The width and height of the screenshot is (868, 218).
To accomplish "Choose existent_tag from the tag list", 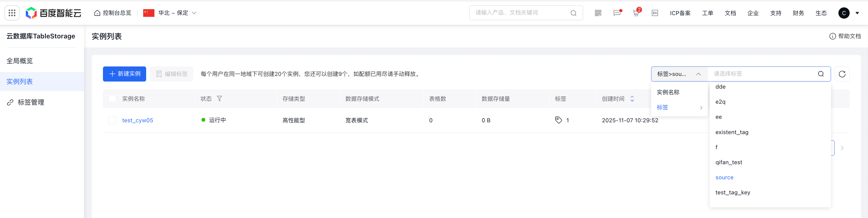I will point(732,132).
